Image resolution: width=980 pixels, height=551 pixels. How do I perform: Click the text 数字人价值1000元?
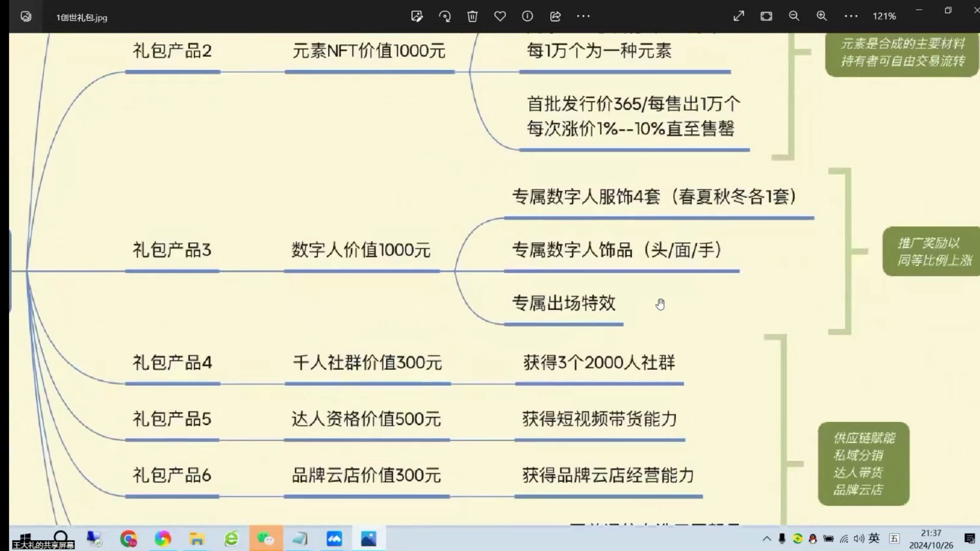(361, 250)
